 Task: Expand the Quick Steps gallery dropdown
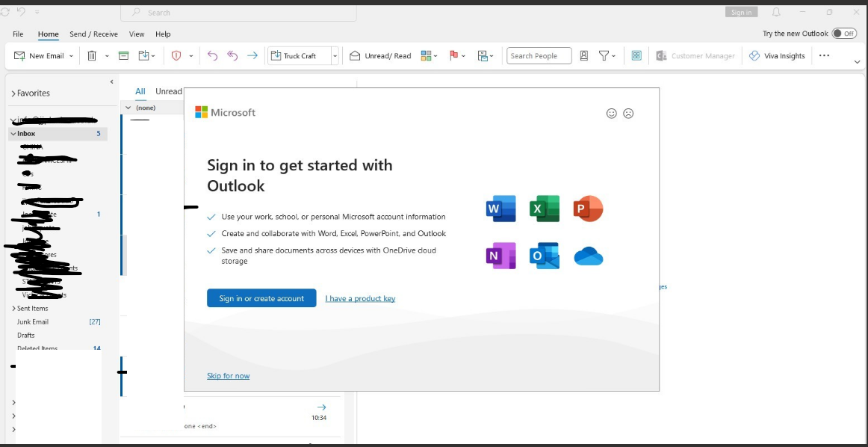335,56
